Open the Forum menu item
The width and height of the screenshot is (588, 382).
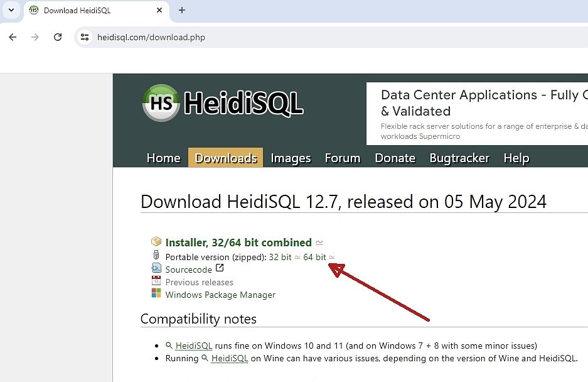point(343,158)
